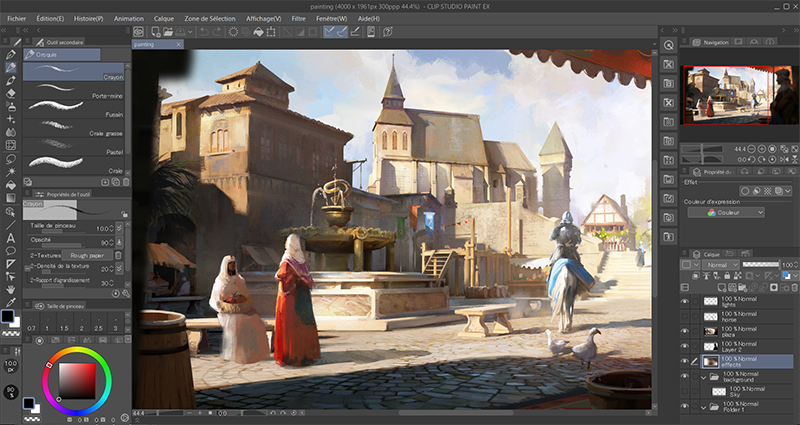The height and width of the screenshot is (425, 800).
Task: Hide the lights layer with its eye icon
Action: click(x=685, y=300)
